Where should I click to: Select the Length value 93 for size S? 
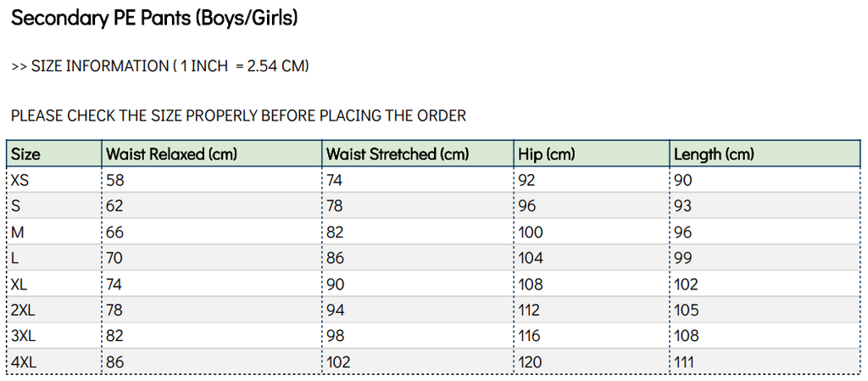[x=683, y=206]
